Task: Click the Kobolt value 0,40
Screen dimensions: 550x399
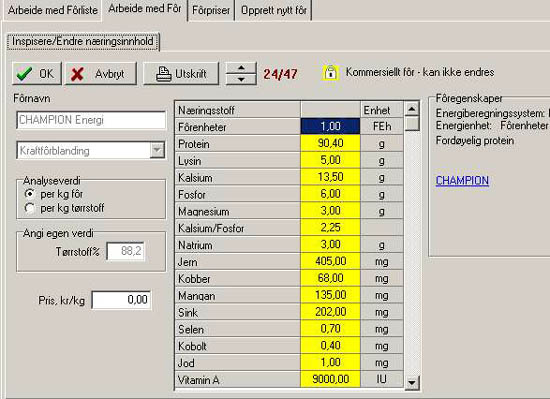Action: tap(330, 345)
